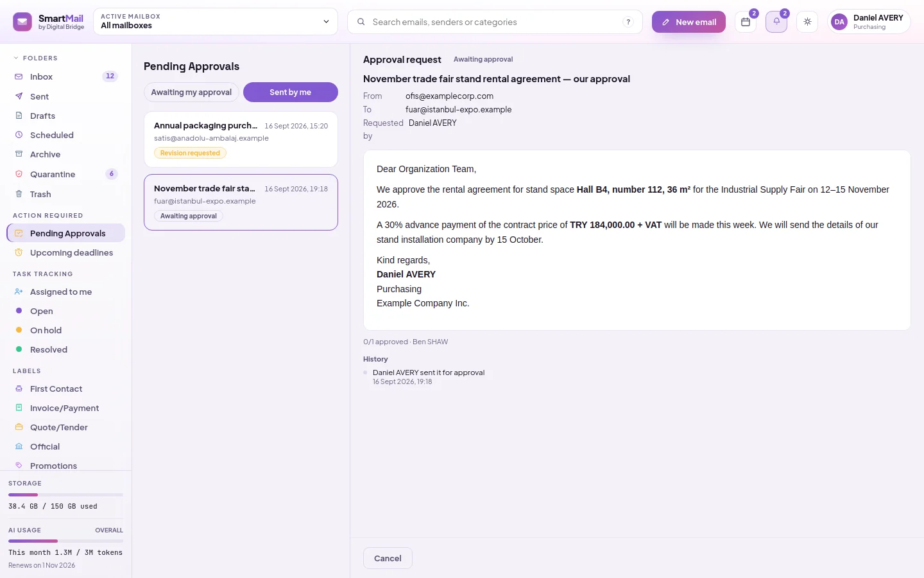Filter by the Official label
The image size is (924, 578).
coord(65,446)
